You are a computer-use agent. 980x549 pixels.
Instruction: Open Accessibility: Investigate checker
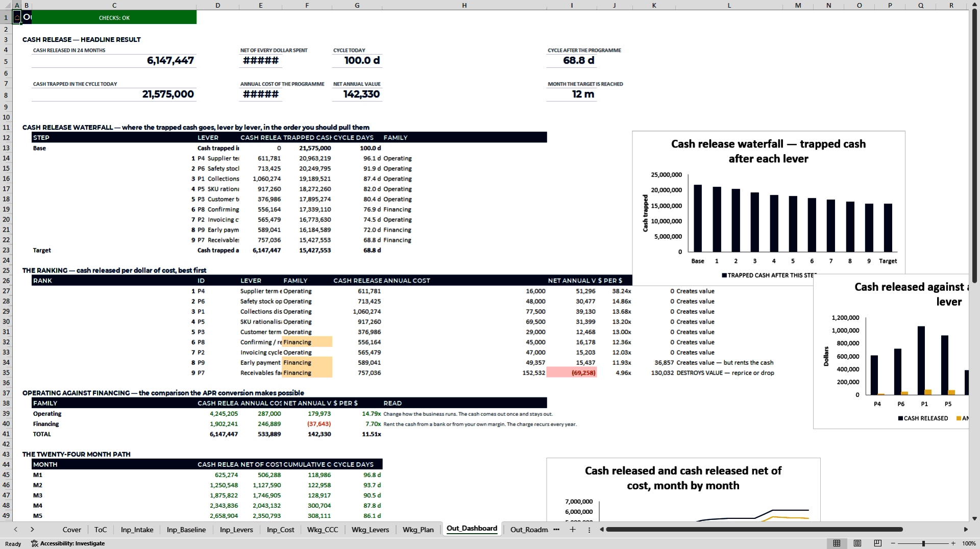point(68,543)
